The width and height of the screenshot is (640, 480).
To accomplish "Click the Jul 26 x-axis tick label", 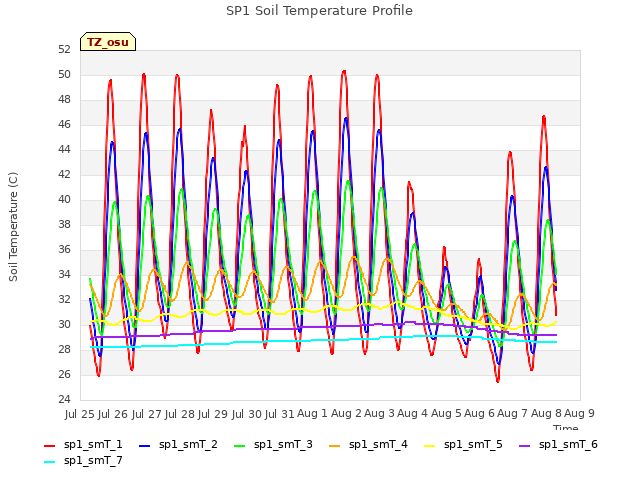I will (113, 414).
